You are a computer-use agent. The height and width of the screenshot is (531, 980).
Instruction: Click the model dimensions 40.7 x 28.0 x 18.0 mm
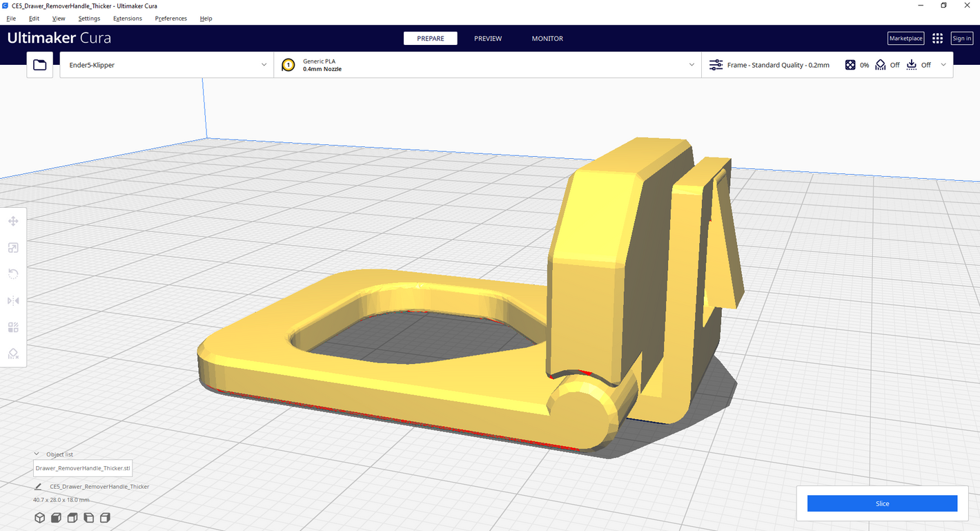point(61,500)
